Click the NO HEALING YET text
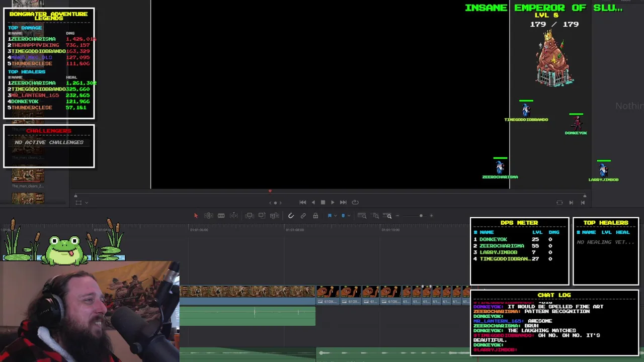 606,242
